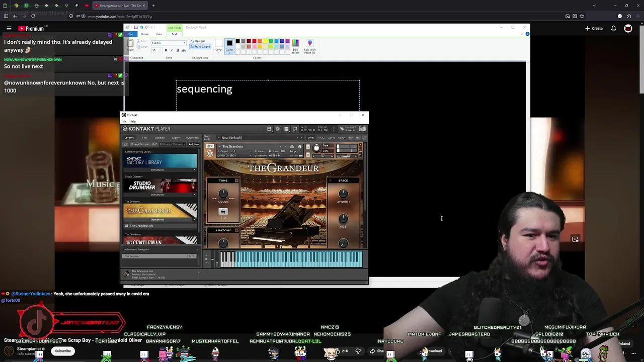Adjust the Tune knob in instrument header
The image size is (644, 362).
[x=316, y=148]
